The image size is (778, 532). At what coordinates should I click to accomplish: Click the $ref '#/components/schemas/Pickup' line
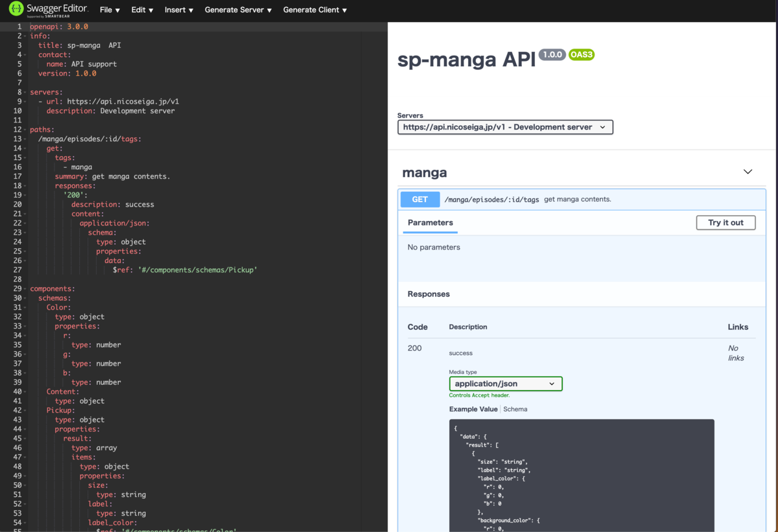tap(185, 270)
